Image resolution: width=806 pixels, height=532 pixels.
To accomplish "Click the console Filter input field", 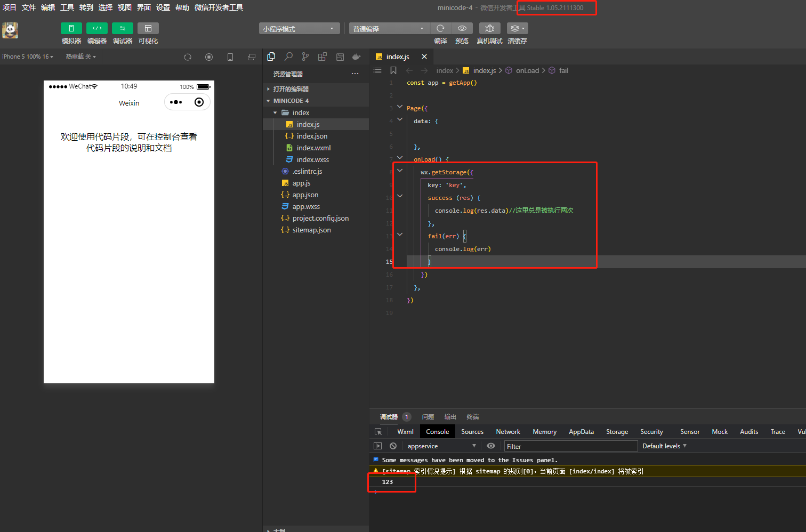I will click(x=571, y=446).
